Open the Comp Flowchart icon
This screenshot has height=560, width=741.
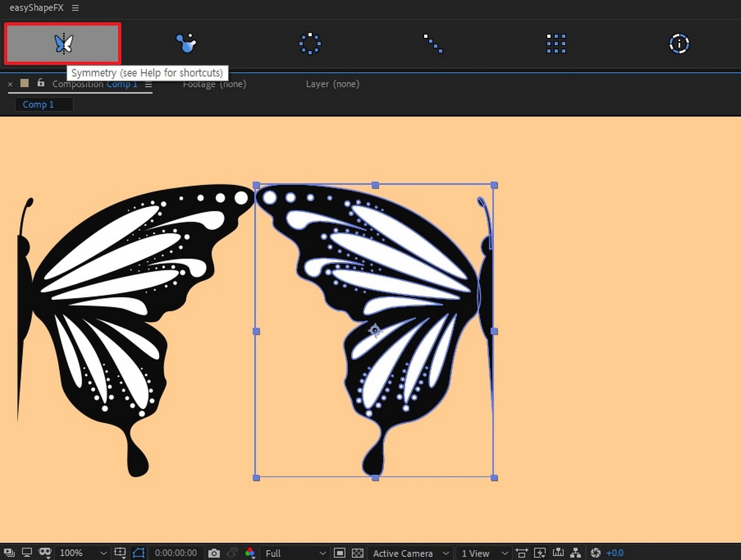[x=576, y=552]
